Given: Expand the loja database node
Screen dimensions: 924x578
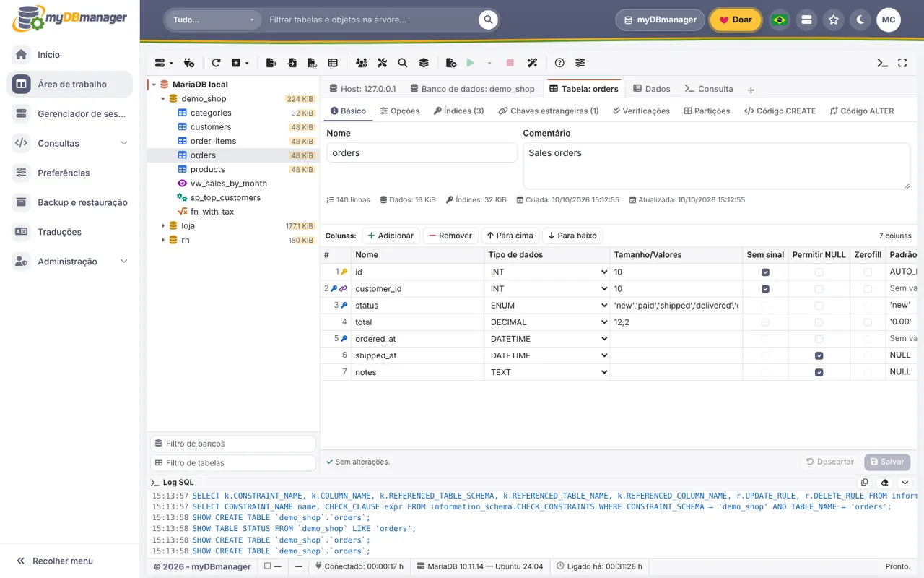Looking at the screenshot, I should (163, 226).
